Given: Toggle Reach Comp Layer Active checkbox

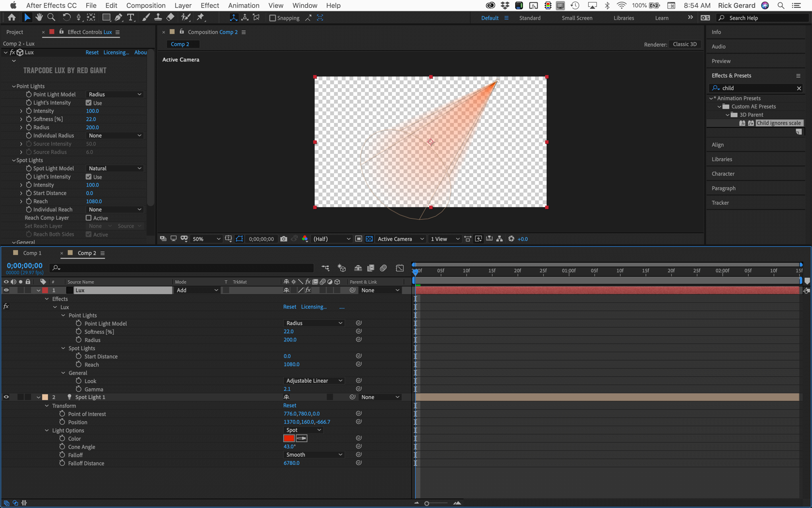Looking at the screenshot, I should pyautogui.click(x=89, y=218).
